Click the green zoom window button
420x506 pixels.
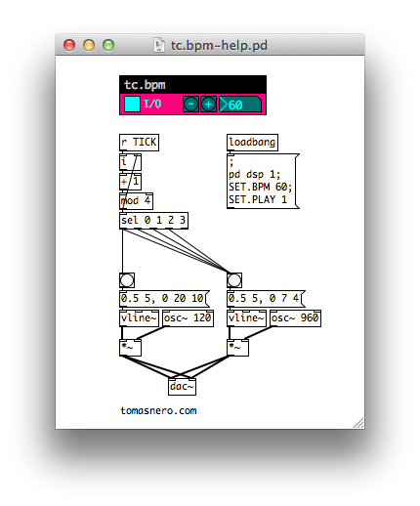[108, 45]
